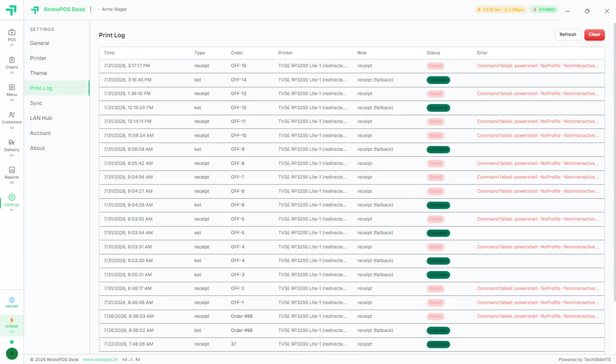Select order cell OFF-3
The height and width of the screenshot is (364, 616).
(x=238, y=274)
